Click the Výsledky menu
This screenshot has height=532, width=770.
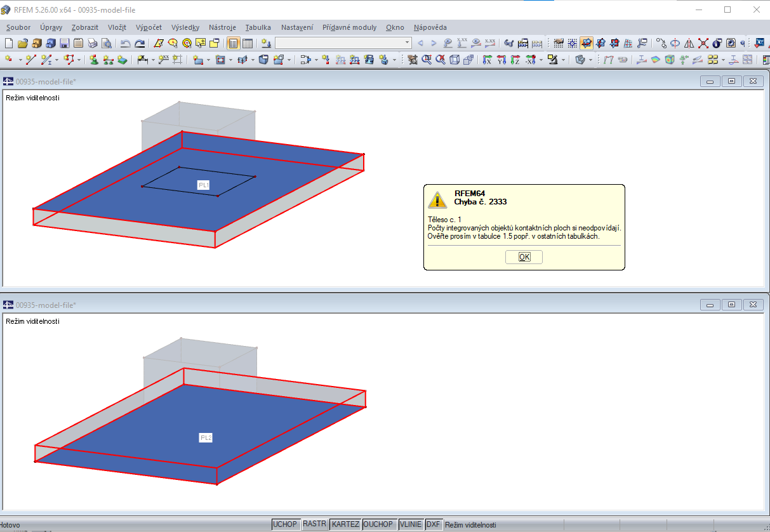(x=185, y=27)
